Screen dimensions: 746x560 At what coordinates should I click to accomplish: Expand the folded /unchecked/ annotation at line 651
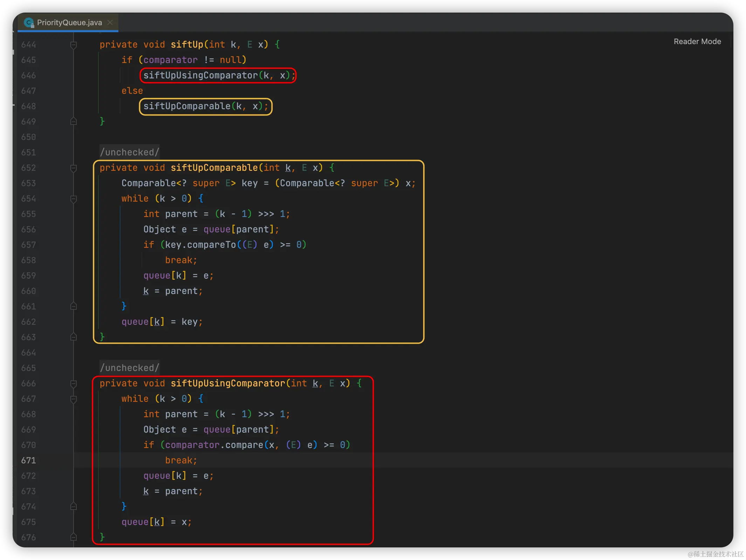130,152
